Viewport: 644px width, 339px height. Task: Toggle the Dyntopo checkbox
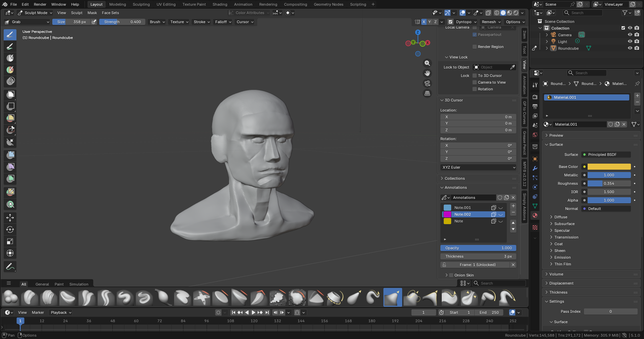(450, 22)
